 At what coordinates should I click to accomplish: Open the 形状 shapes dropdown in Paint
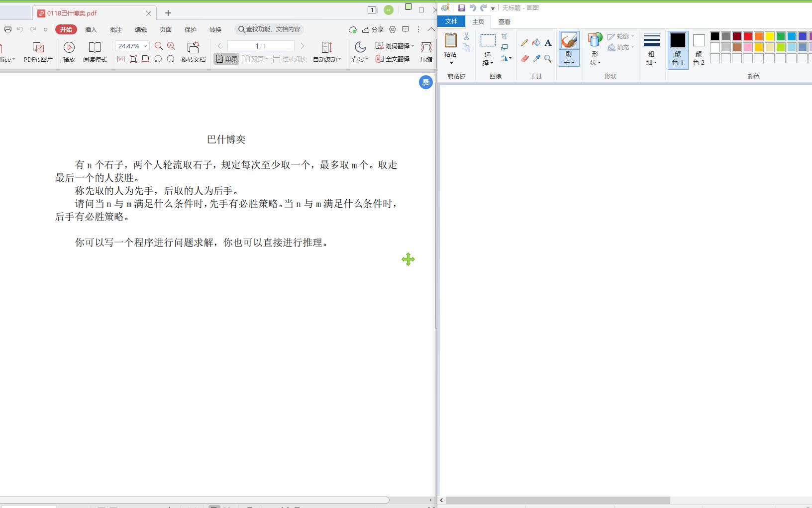(x=595, y=58)
